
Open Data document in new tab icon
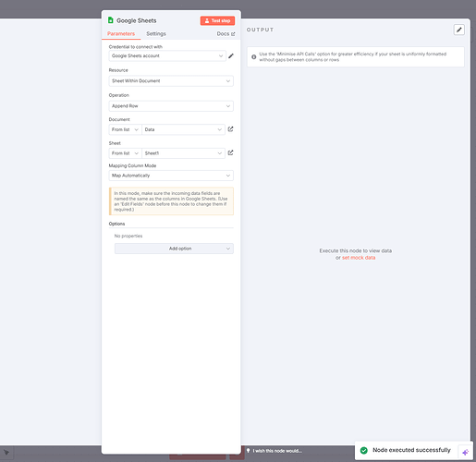tap(230, 129)
